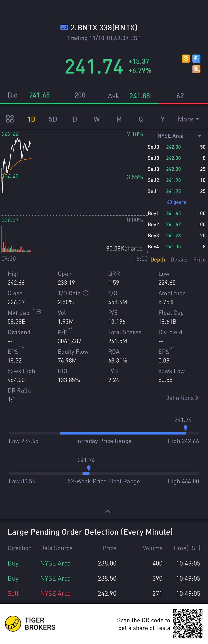Tap the blue lightning bolt icon
This screenshot has height=644, width=208.
point(197,59)
